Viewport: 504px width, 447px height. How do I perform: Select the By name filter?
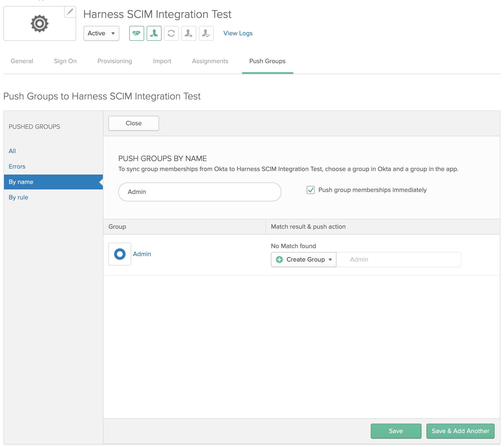tap(53, 182)
